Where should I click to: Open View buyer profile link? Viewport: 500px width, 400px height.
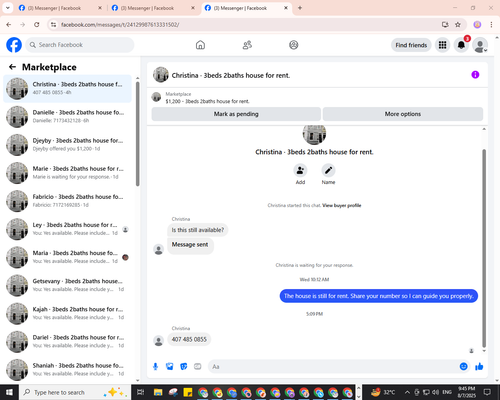point(342,205)
